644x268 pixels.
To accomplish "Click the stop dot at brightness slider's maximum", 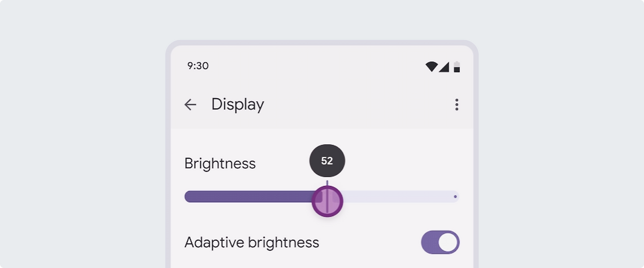I will coord(455,197).
